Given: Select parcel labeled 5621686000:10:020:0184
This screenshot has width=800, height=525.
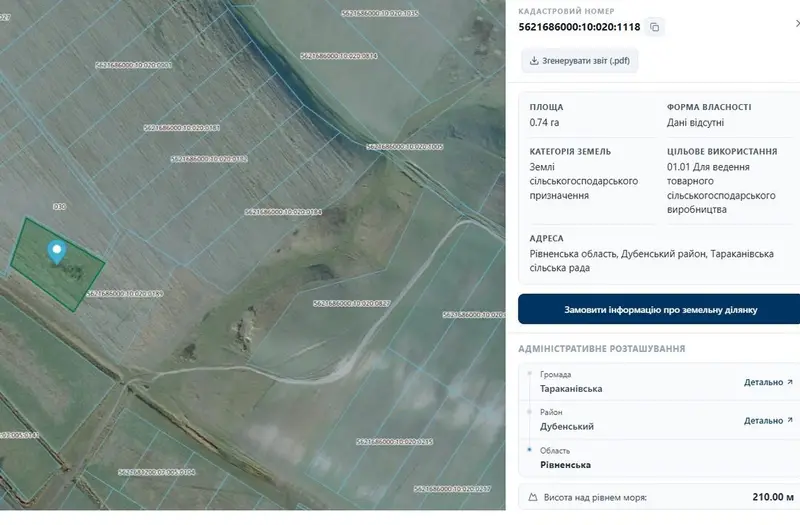Looking at the screenshot, I should [x=283, y=212].
